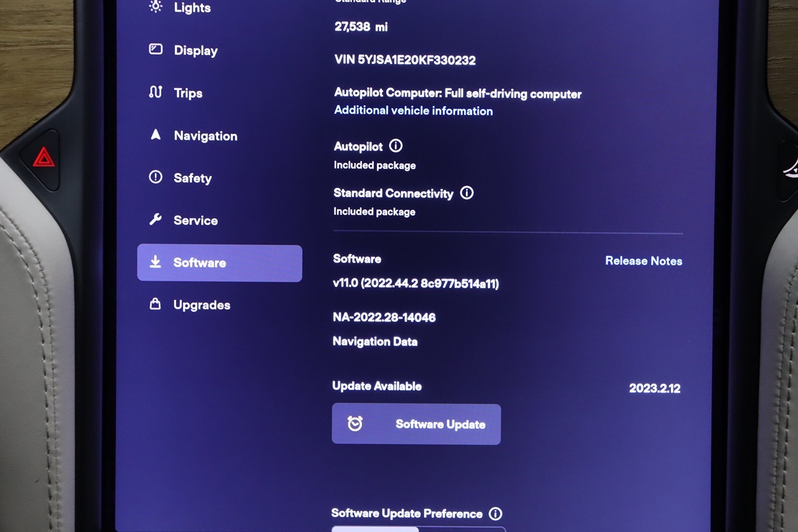The image size is (798, 532).
Task: Select the highlighted Software menu item
Action: click(219, 263)
